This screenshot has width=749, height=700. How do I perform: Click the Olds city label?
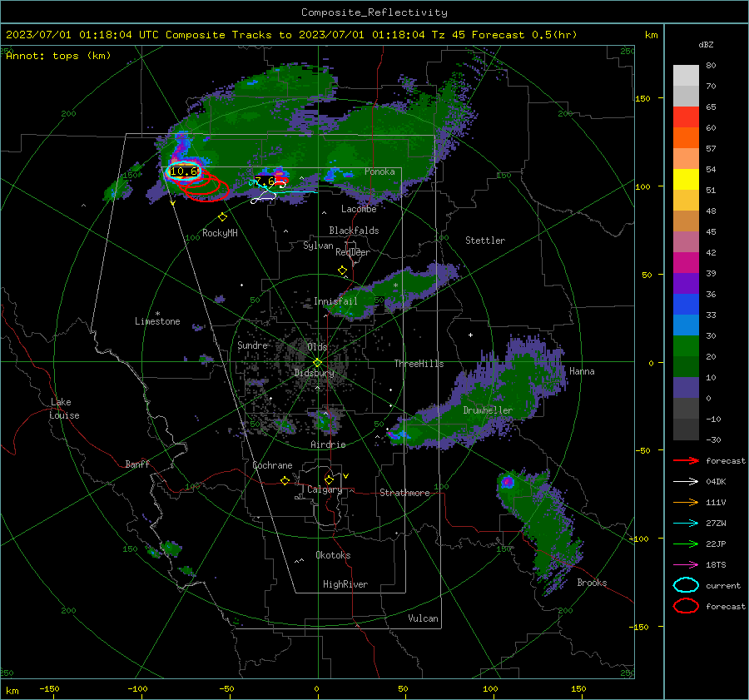point(317,347)
